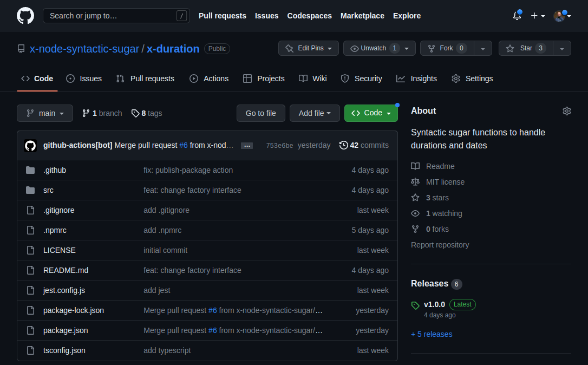
Task: Click the repository book icon beside x-node-syntactic-sugar
Action: pos(21,49)
